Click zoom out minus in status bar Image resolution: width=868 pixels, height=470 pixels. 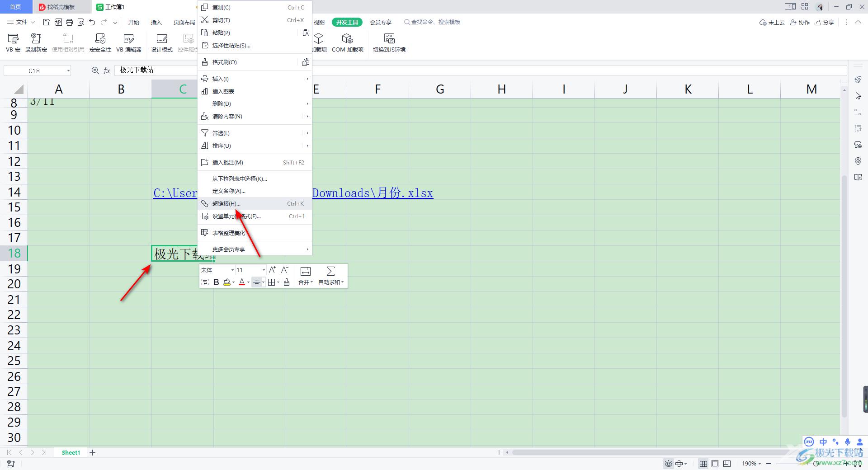pyautogui.click(x=769, y=463)
